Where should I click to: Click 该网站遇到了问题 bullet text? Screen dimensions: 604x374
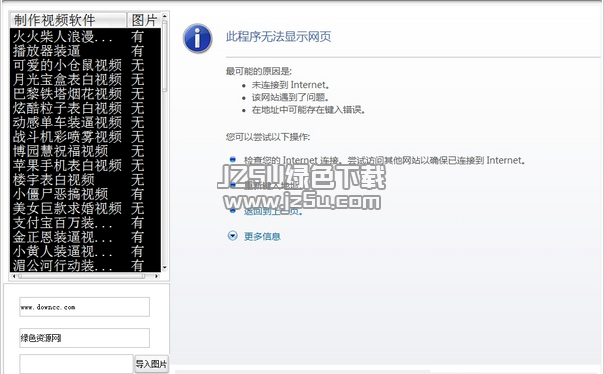tap(290, 97)
